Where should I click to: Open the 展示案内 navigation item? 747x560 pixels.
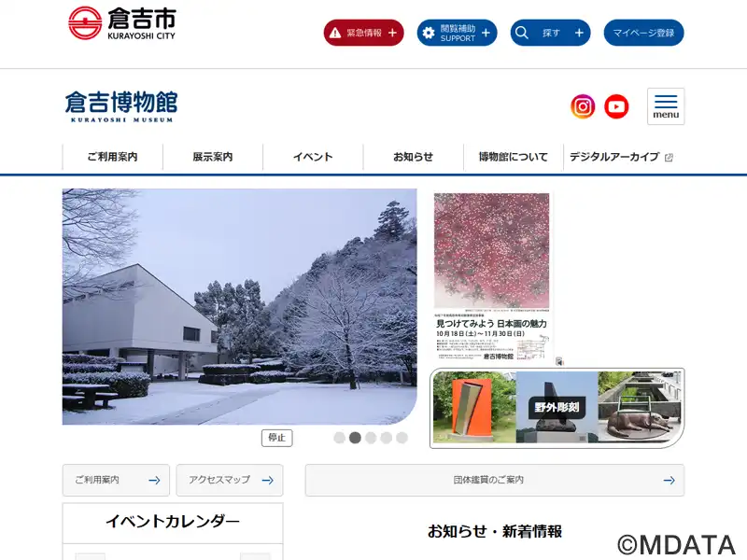point(213,157)
